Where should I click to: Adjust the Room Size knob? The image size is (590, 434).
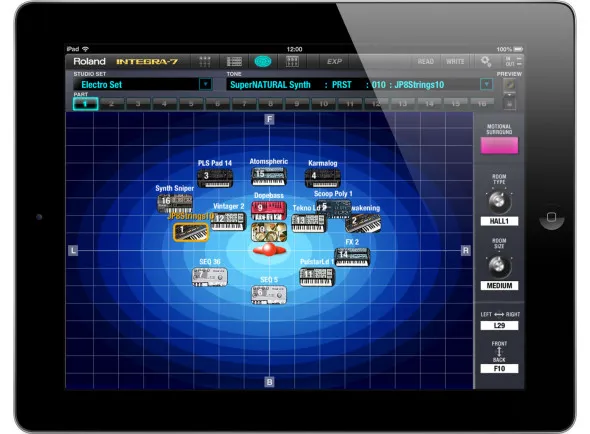click(499, 266)
